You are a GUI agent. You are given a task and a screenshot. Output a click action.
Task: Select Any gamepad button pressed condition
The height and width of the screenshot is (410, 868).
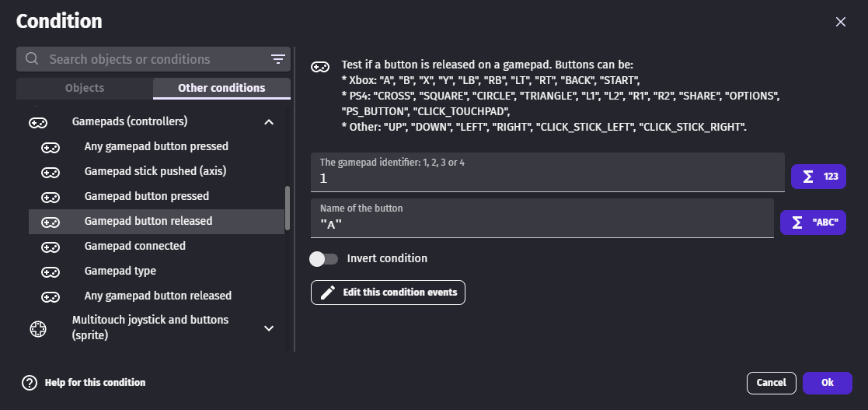[156, 146]
